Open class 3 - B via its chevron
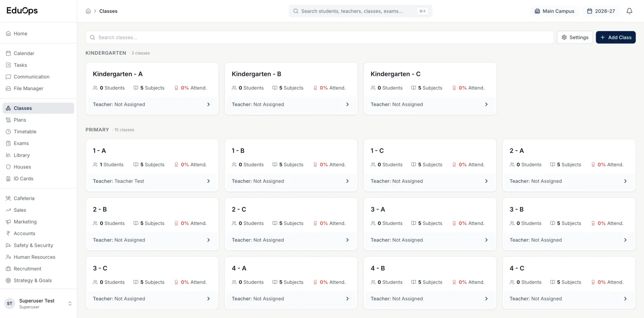The height and width of the screenshot is (318, 644). (625, 240)
